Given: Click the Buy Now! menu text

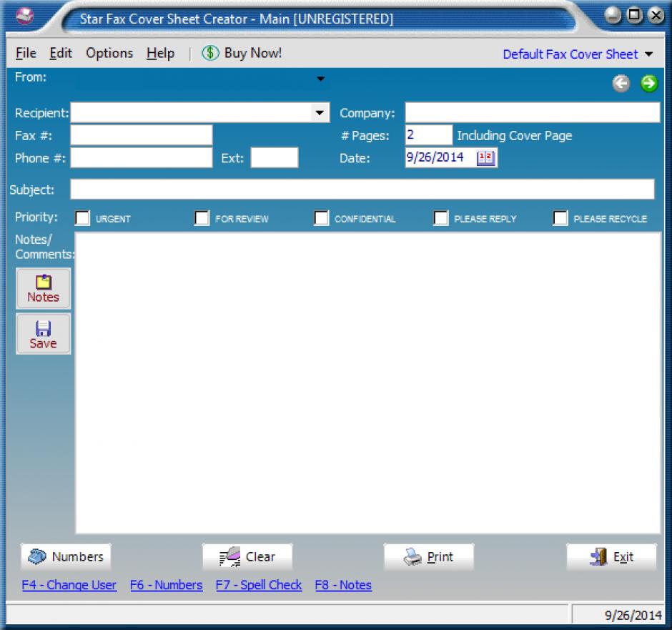Looking at the screenshot, I should pos(253,53).
